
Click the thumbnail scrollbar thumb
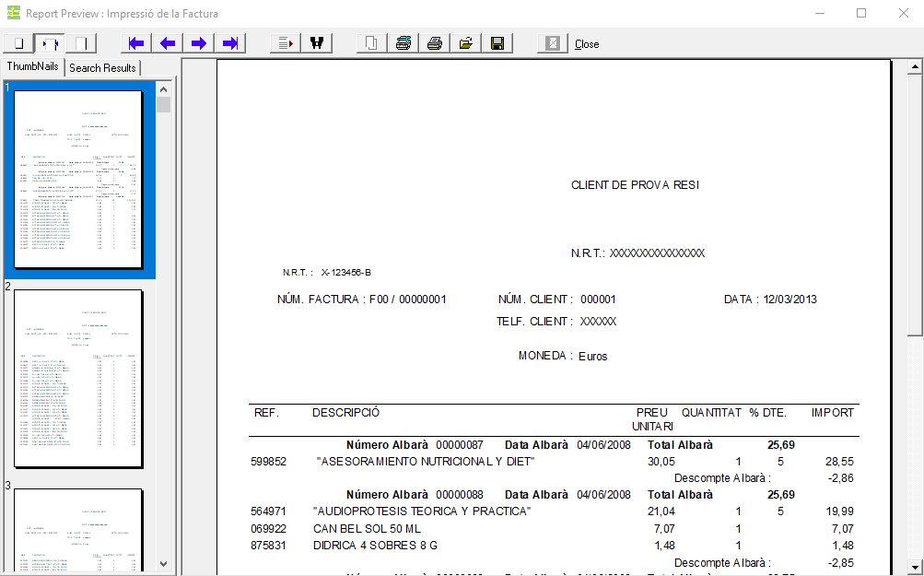point(163,105)
